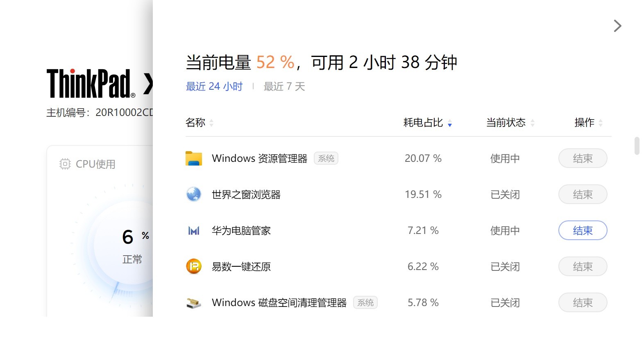Select the Windows 资源管理器 row name
The image size is (644, 354).
point(260,159)
